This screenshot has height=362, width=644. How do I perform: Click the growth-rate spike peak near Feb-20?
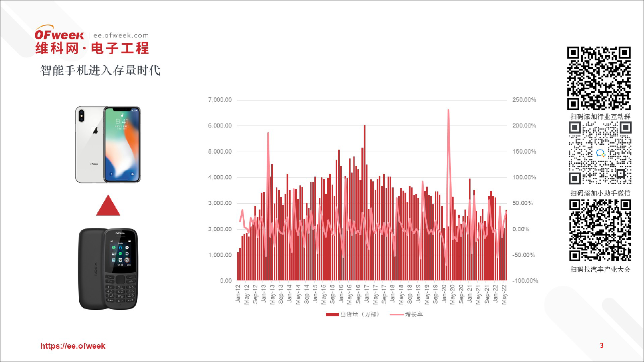448,110
